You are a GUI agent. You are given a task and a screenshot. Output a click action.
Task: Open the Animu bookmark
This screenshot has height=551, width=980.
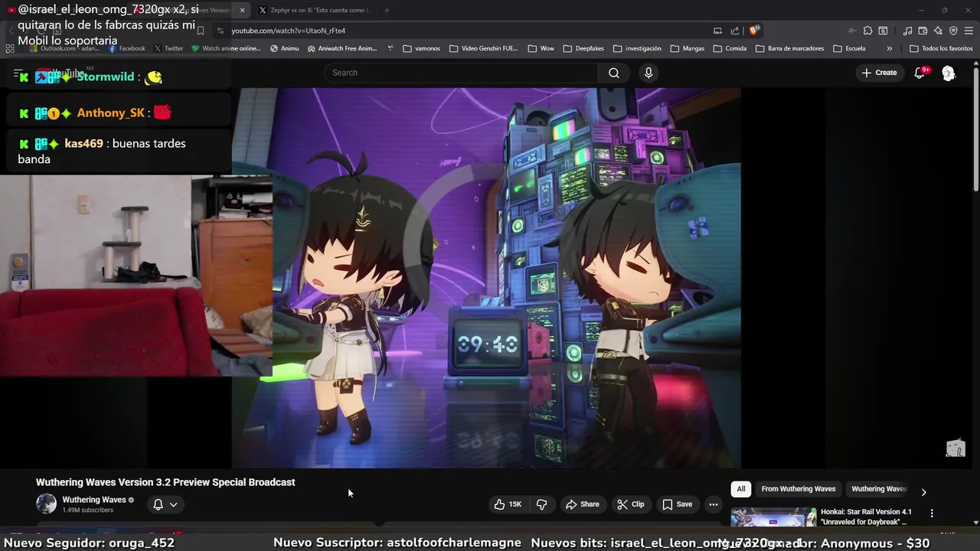(x=284, y=48)
